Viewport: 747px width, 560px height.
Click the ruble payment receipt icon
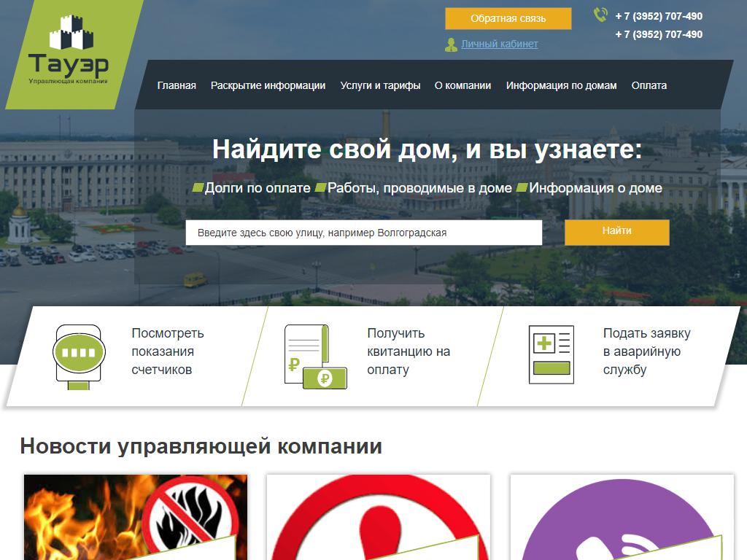(314, 356)
